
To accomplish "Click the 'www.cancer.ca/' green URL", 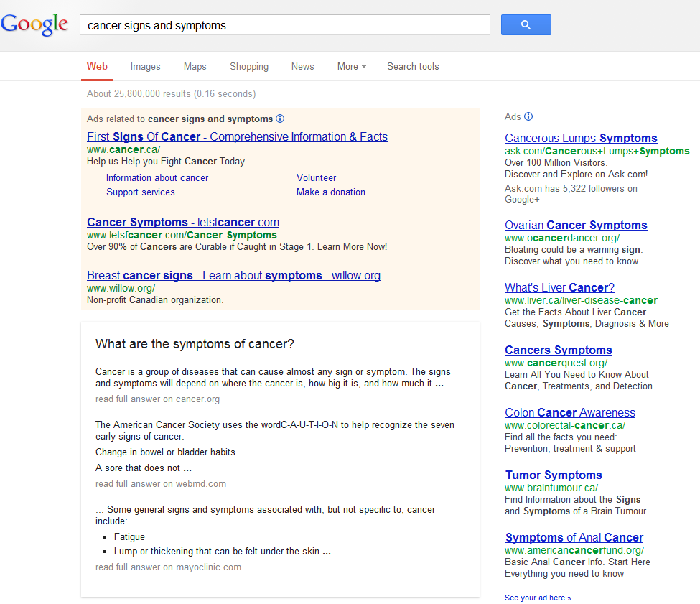I will (x=123, y=149).
